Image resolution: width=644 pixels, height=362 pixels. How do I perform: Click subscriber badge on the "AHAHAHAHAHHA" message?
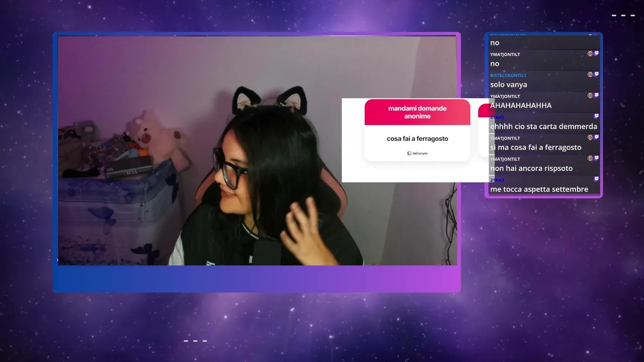pyautogui.click(x=590, y=96)
